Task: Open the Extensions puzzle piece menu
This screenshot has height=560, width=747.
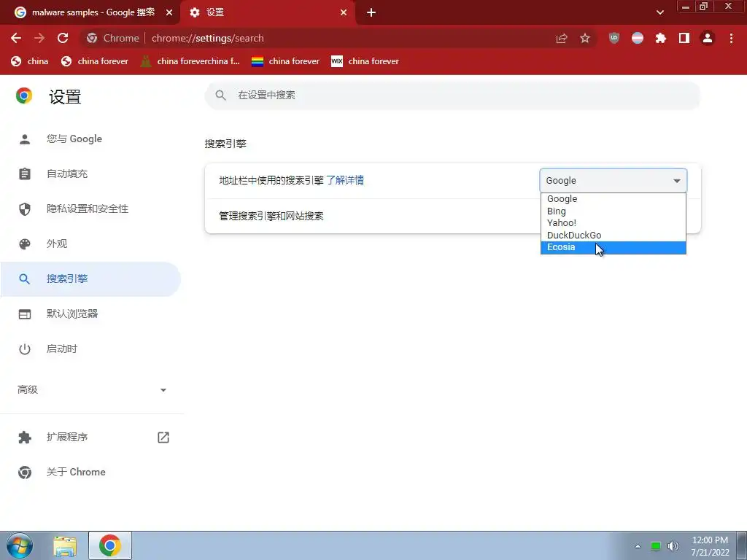Action: coord(661,38)
